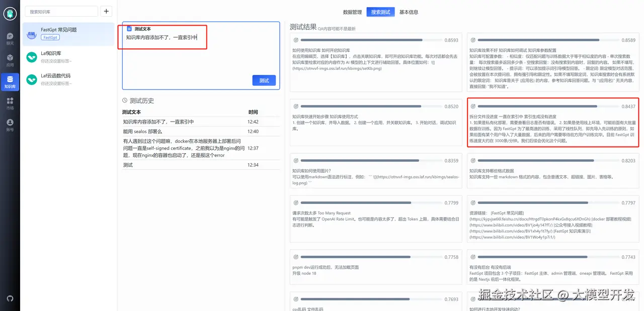Viewport: 644px width, 311px height.
Task: Open history row about self-signed certificate
Action: (201, 148)
